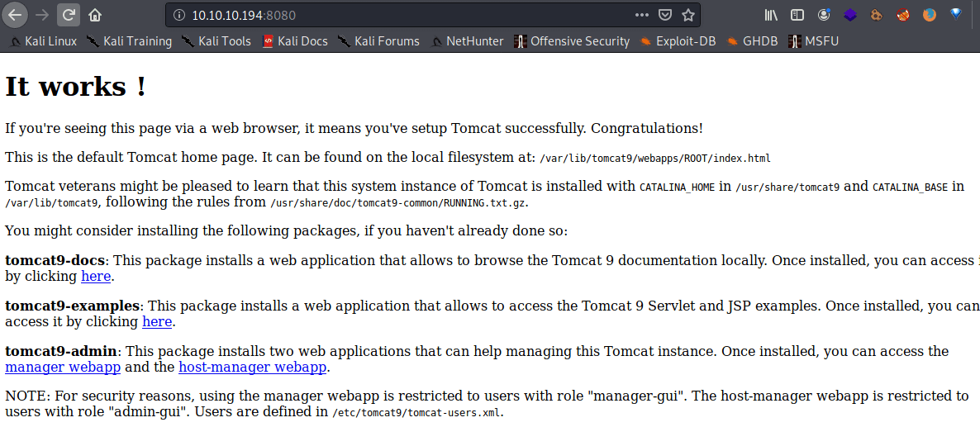Click the 'It works !' heading

[76, 86]
